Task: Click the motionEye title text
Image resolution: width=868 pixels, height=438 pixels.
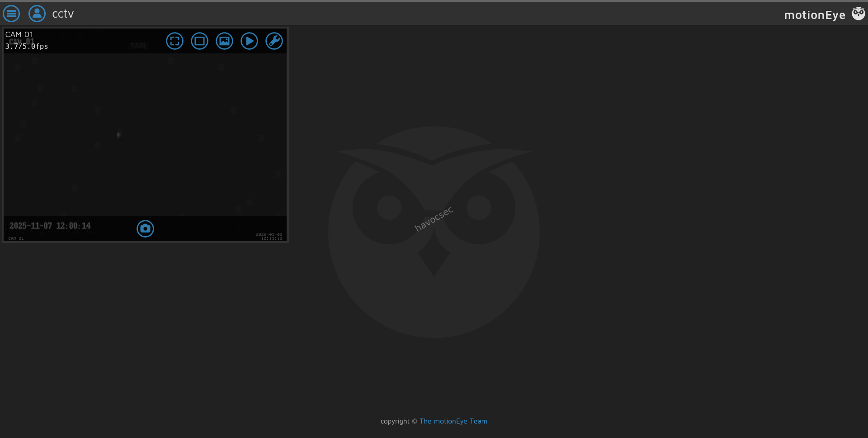Action: 815,15
